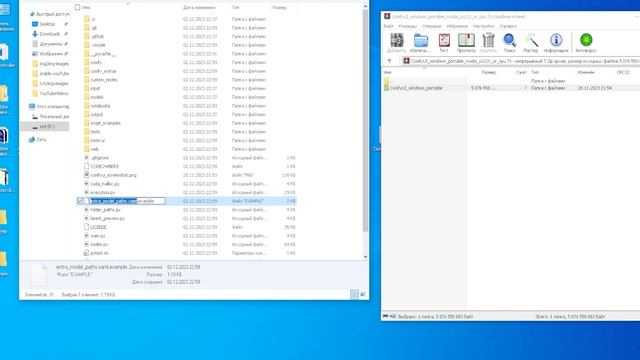Click the Add (Добавить) button in WinRAR

[396, 43]
